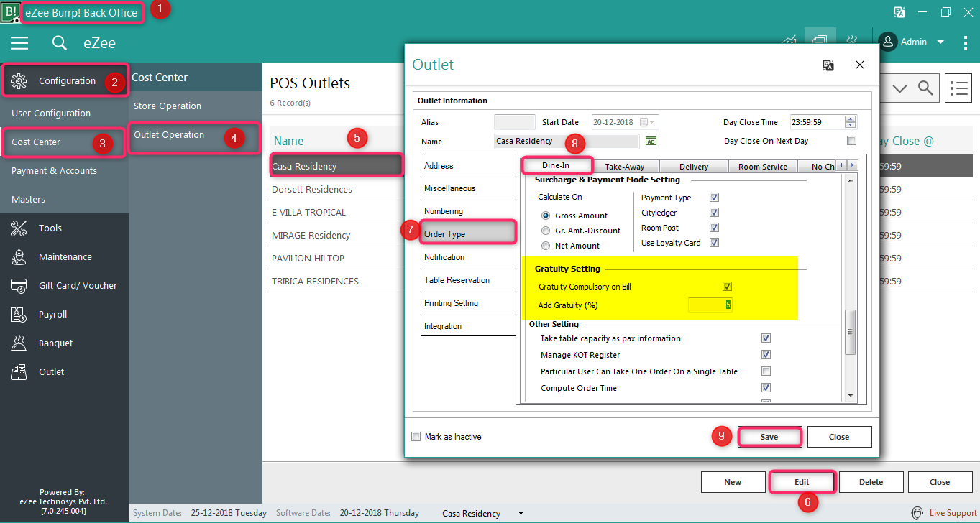Check Mark as Inactive checkbox
The image size is (980, 523).
click(416, 436)
